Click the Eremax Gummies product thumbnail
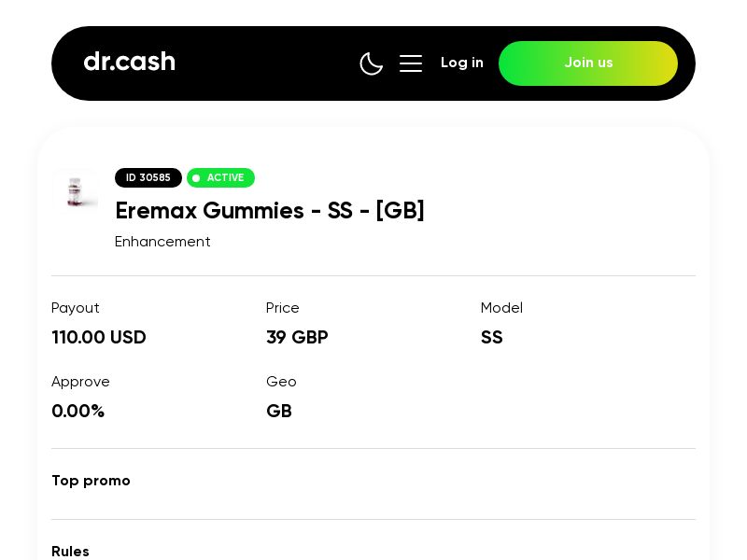This screenshot has height=560, width=747. [x=76, y=191]
